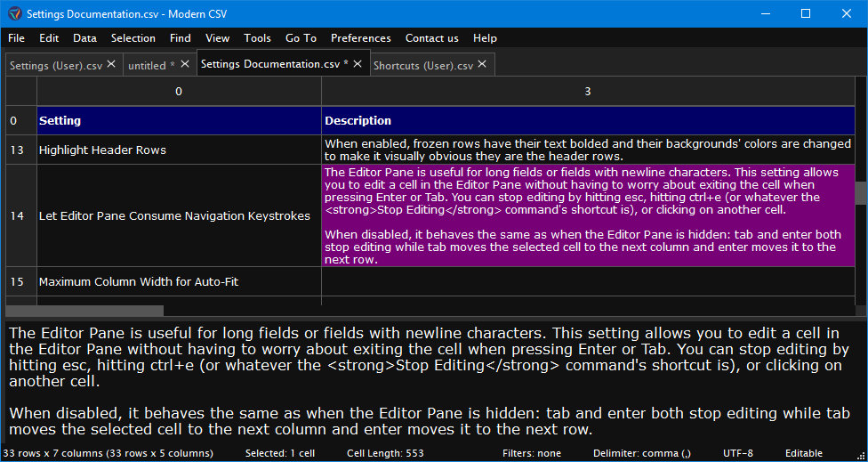Select row header 0
Screen dimensions: 868x462
[21, 121]
